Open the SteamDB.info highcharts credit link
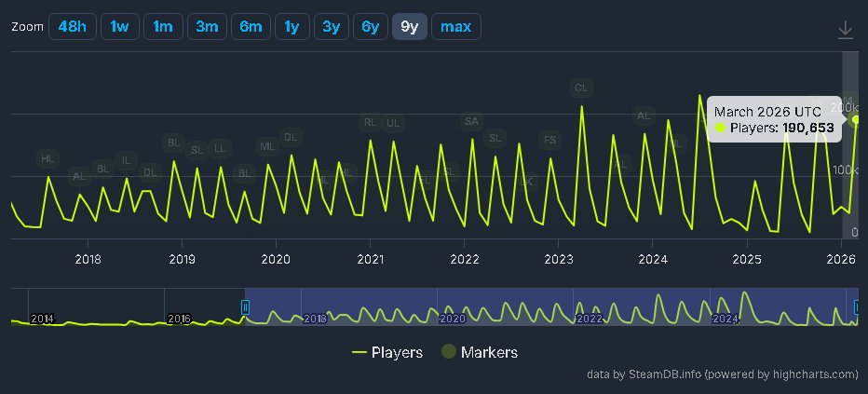868x394 pixels. [x=723, y=374]
